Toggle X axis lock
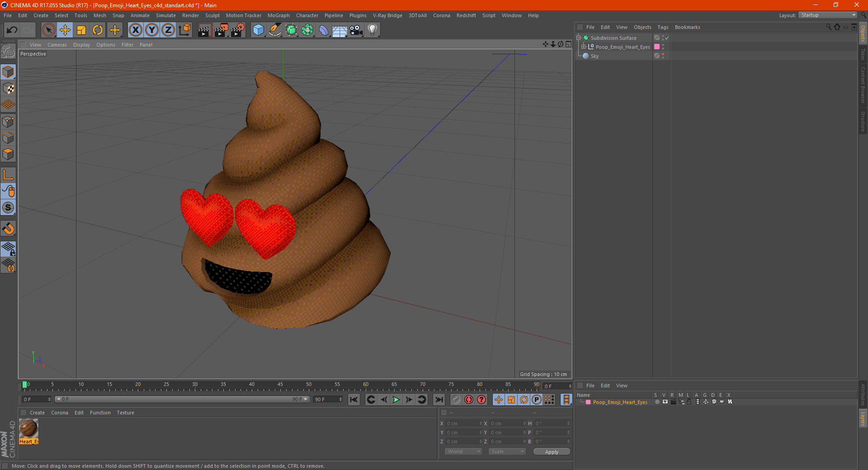 (x=135, y=30)
